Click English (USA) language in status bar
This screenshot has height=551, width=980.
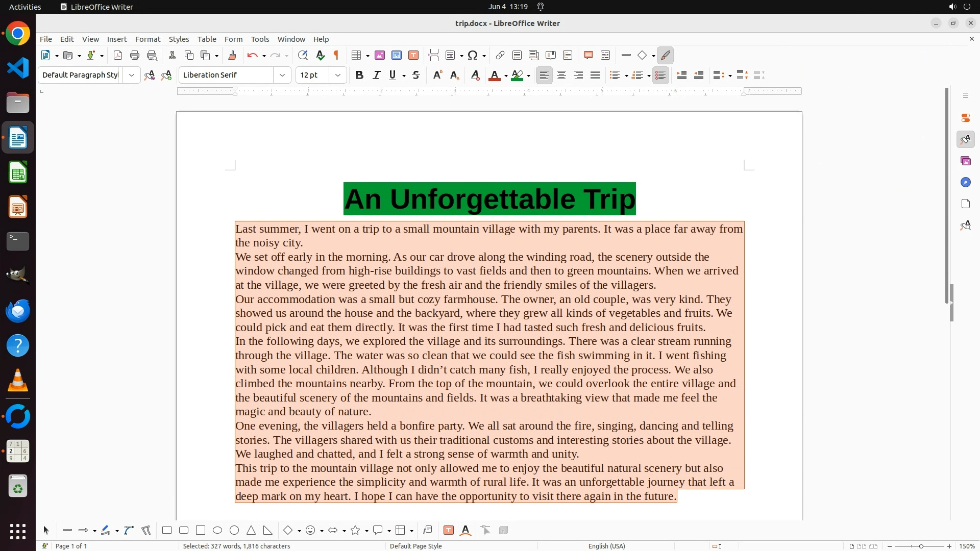(606, 546)
